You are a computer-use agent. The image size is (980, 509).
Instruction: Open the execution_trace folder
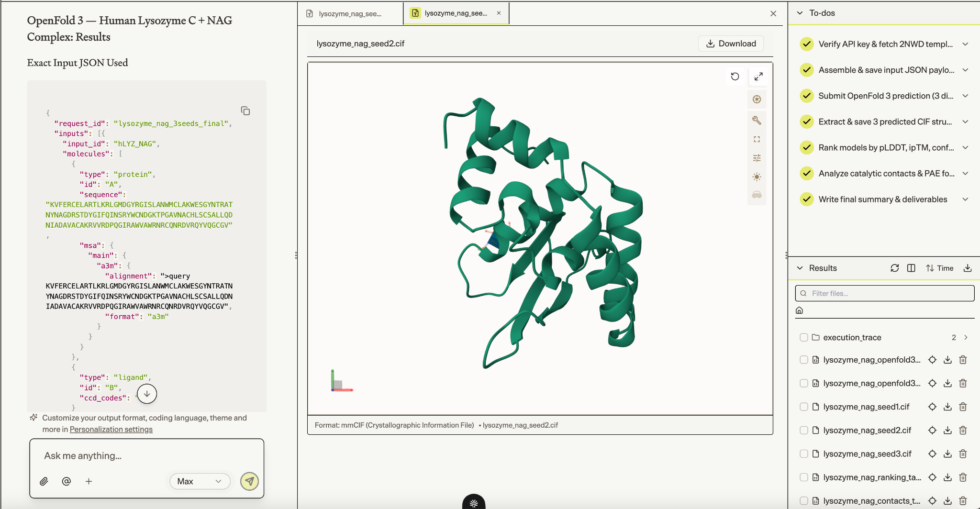click(852, 337)
